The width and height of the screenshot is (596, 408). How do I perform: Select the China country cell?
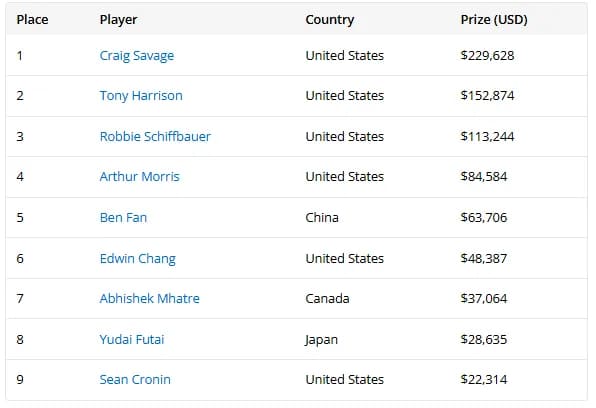pyautogui.click(x=322, y=218)
